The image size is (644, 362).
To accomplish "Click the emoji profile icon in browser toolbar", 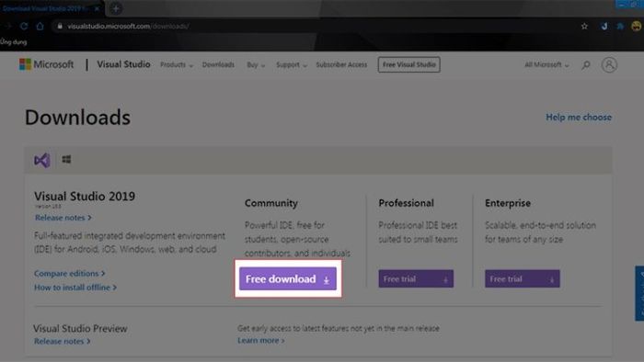I will [x=637, y=27].
